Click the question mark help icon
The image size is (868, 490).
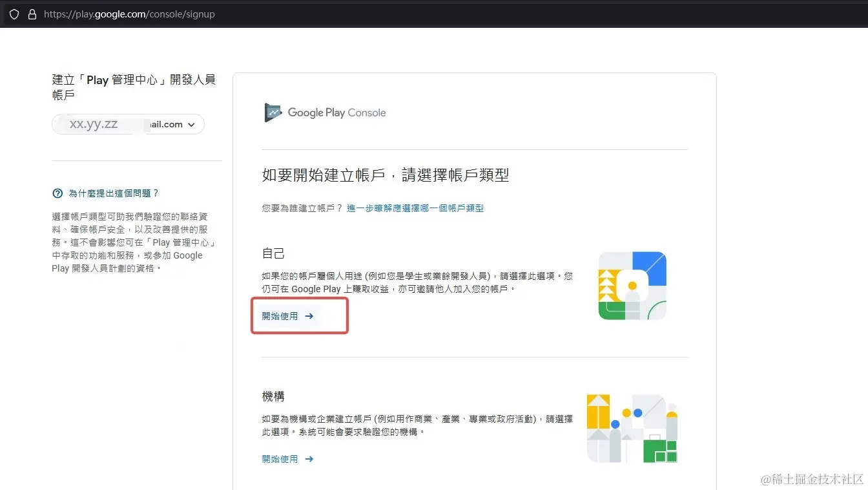pyautogui.click(x=57, y=193)
